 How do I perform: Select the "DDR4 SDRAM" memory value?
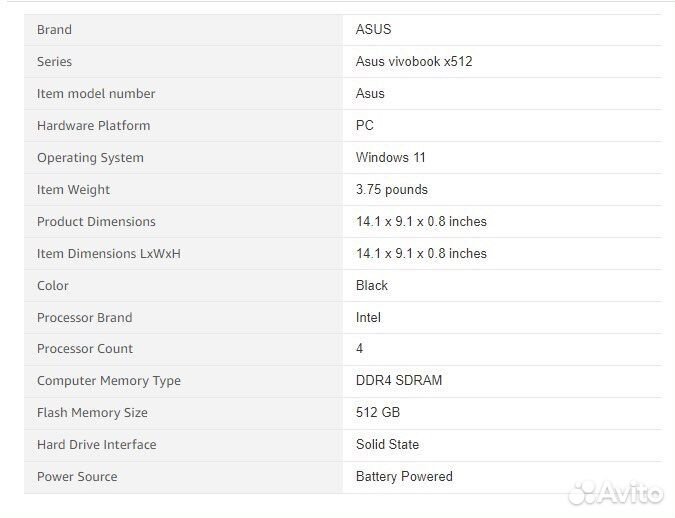[398, 381]
